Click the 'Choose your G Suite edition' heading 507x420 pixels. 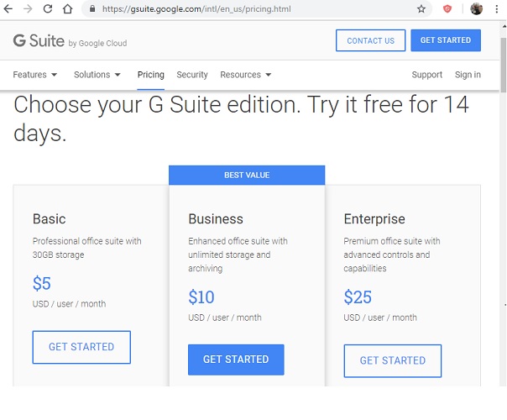241,118
